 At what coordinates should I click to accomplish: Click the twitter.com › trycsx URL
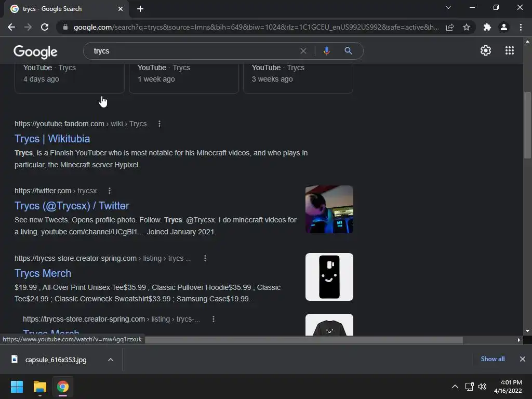(56, 191)
